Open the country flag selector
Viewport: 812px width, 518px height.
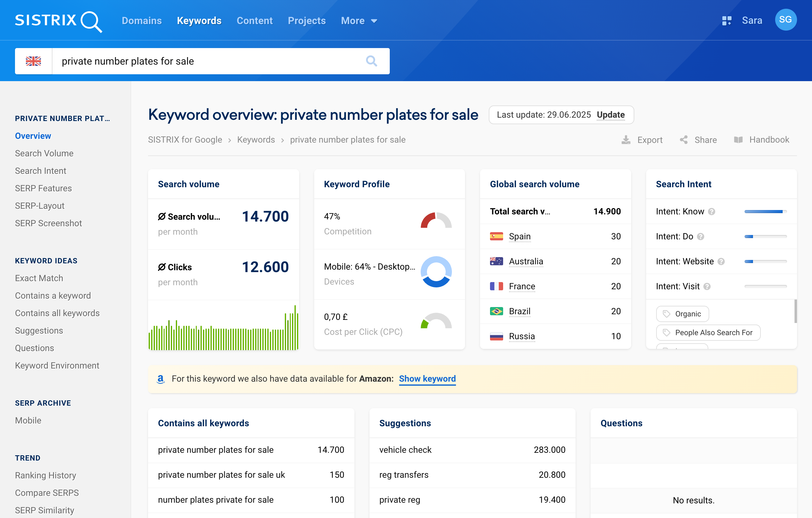(x=33, y=61)
